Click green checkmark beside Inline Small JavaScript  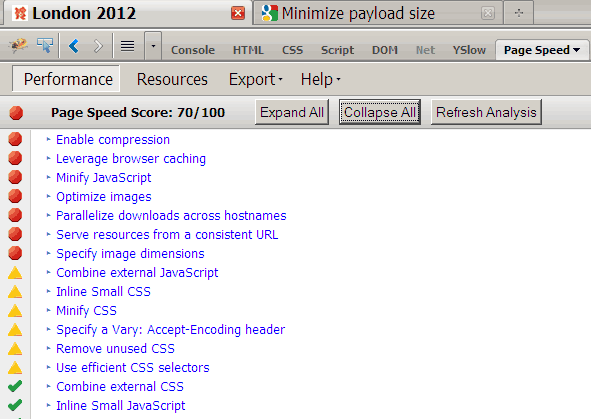coord(15,405)
